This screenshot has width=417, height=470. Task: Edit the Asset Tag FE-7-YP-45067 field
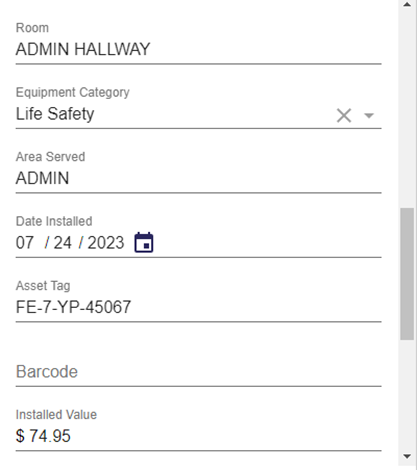click(x=198, y=307)
